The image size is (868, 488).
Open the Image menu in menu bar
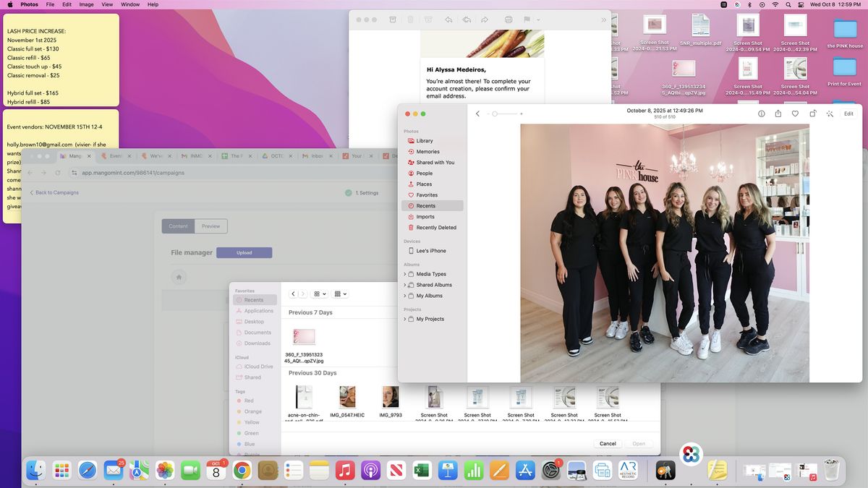(x=86, y=4)
